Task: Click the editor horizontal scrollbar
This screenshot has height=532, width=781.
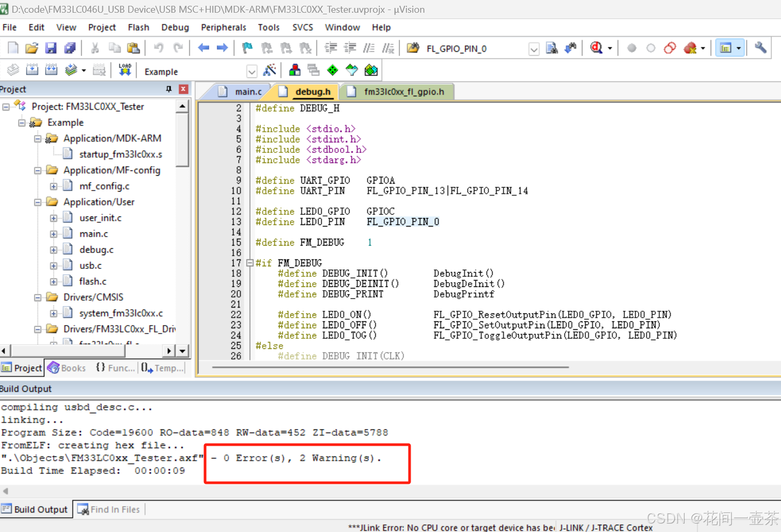Action: (390, 367)
